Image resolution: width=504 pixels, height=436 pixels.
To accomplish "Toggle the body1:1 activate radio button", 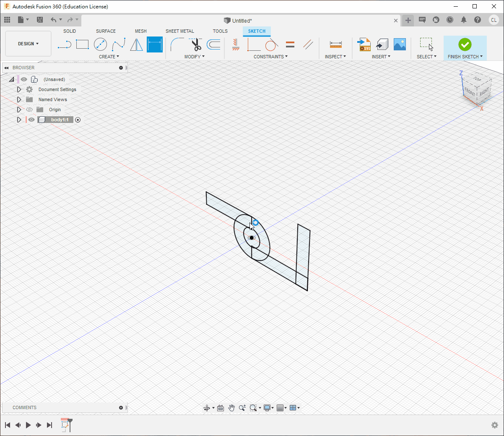I will [78, 120].
